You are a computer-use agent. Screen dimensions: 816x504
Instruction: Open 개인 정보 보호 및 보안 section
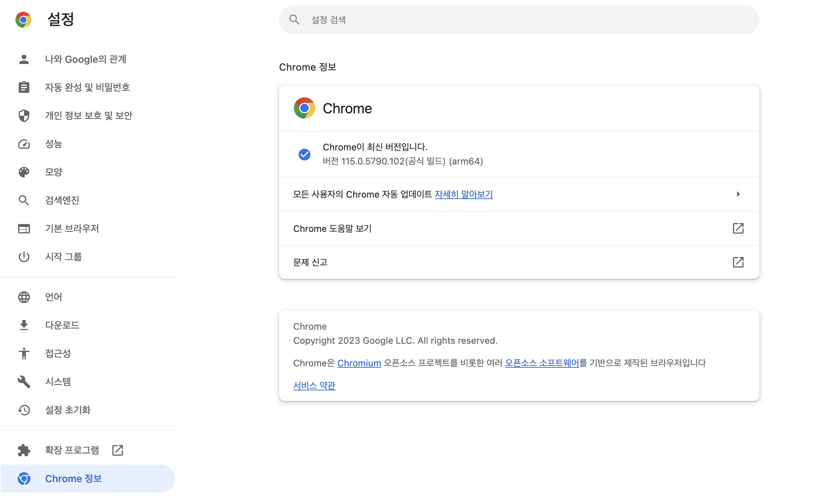pos(88,115)
